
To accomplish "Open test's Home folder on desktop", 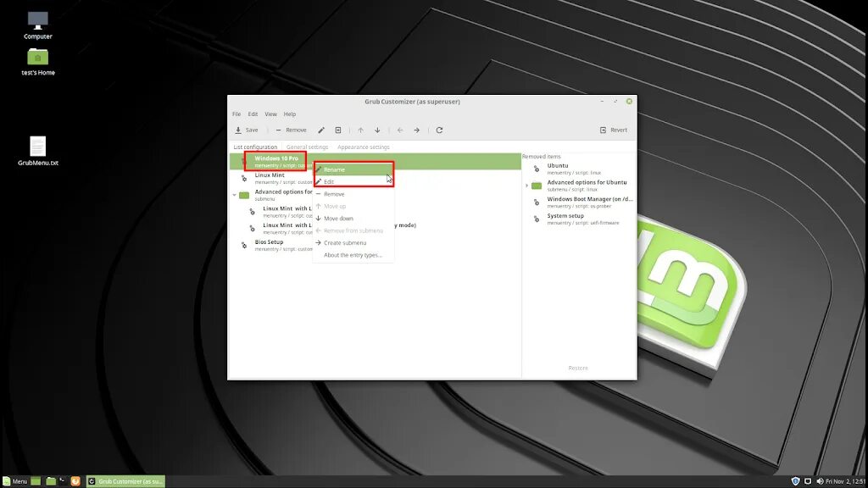I will pyautogui.click(x=37, y=61).
